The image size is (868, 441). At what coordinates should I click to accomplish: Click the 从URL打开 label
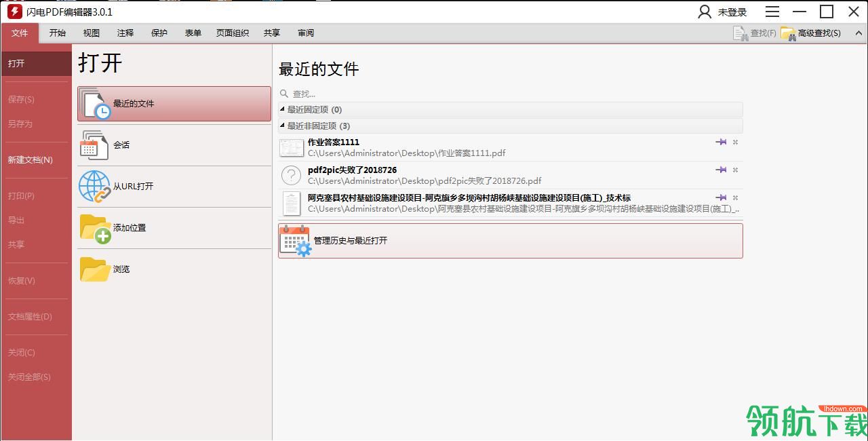[x=134, y=187]
